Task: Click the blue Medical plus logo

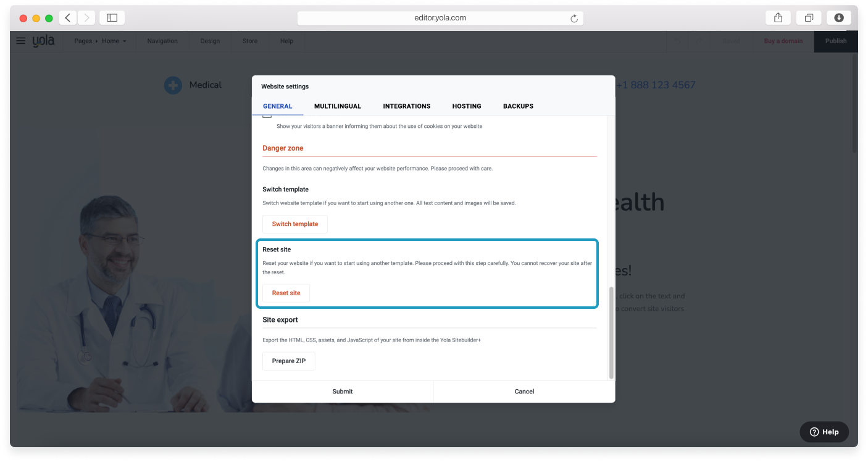Action: click(x=173, y=85)
